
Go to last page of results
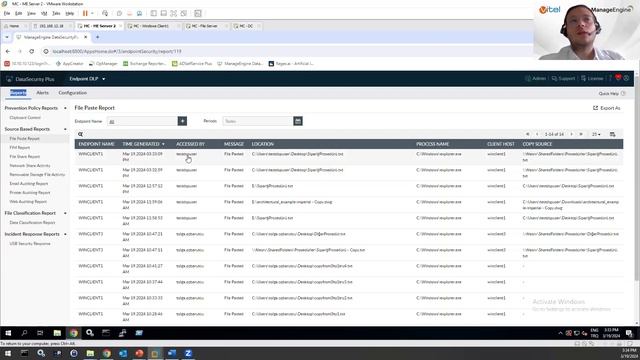[581, 134]
